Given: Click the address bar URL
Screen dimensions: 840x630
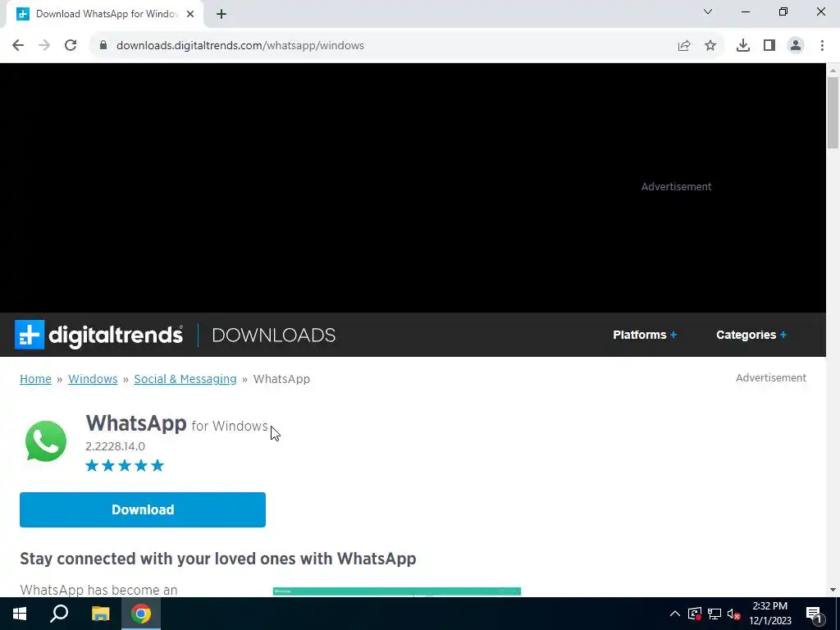Looking at the screenshot, I should pyautogui.click(x=240, y=46).
